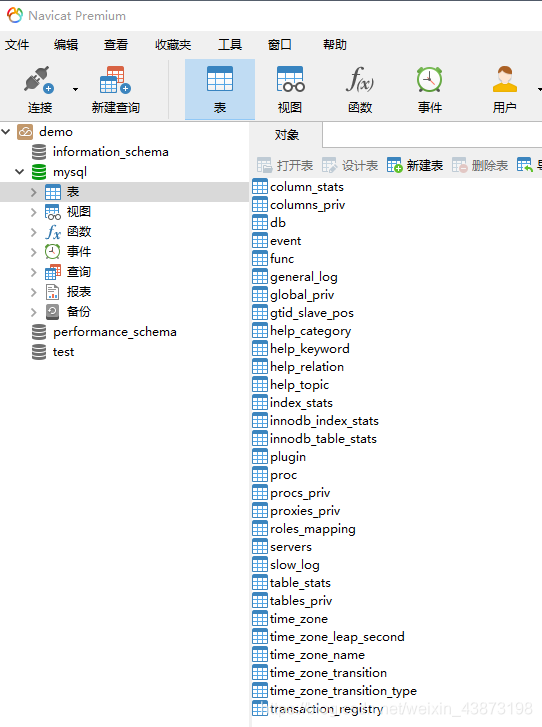This screenshot has width=542, height=727.
Task: Click the slow_log table icon
Action: click(260, 565)
